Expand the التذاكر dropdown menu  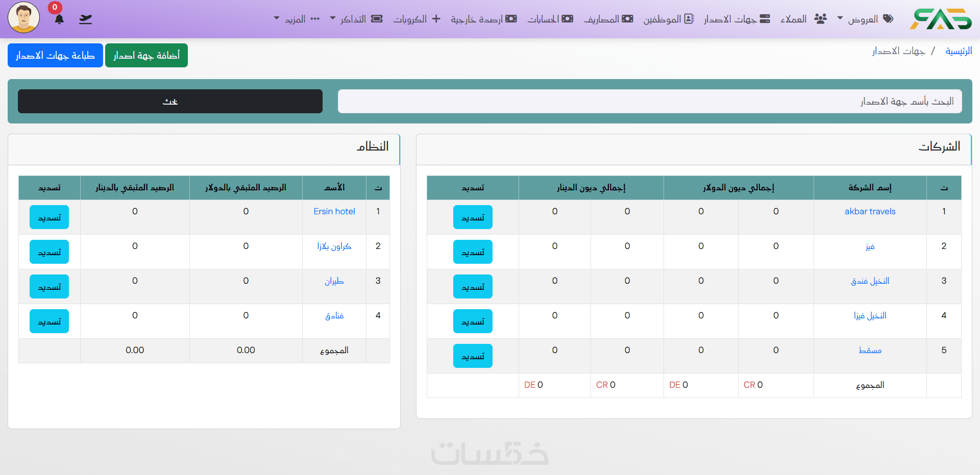tap(356, 19)
